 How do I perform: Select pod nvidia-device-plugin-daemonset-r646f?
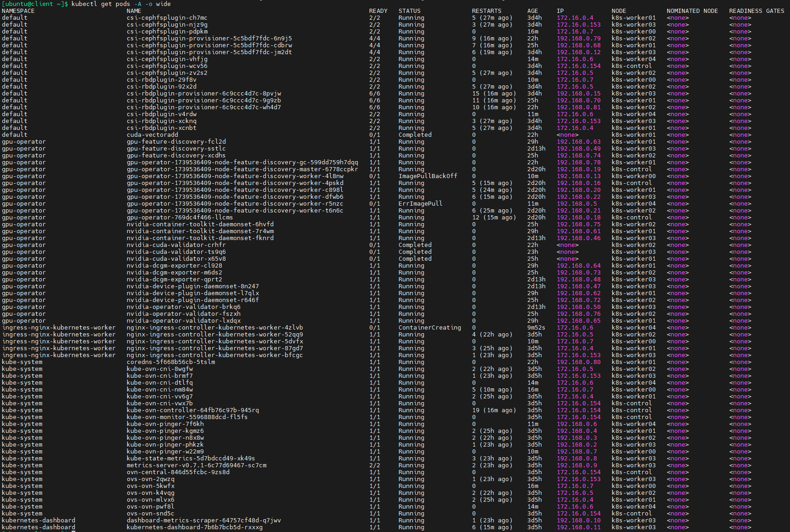[x=192, y=300]
